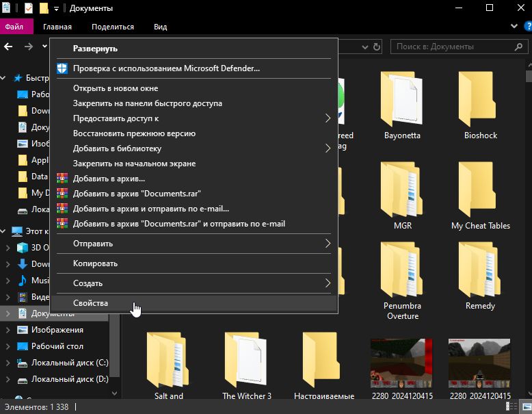
Task: Click the Music note icon in tree
Action: click(23, 281)
